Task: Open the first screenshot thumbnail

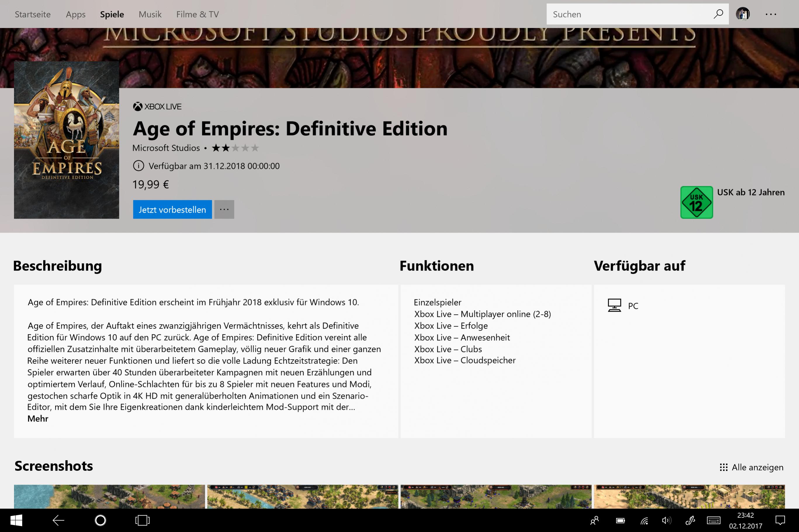Action: tap(109, 496)
